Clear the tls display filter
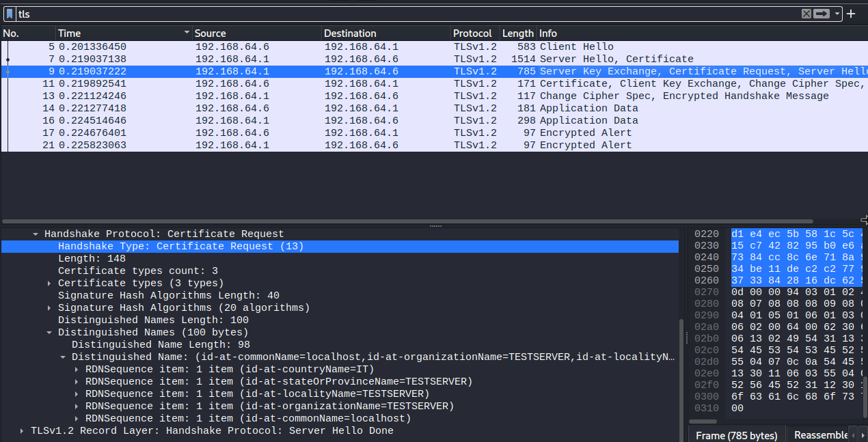 coord(806,14)
